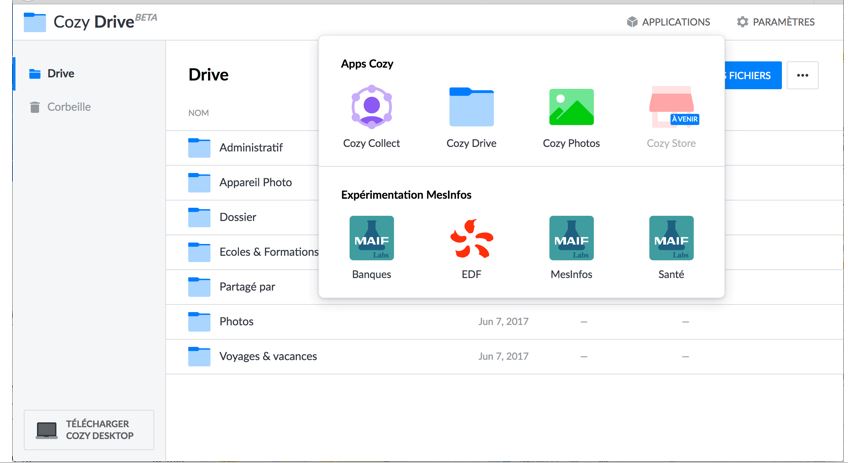Image resolution: width=848 pixels, height=463 pixels.
Task: Click the Cozy Store icon marked À venir
Action: click(673, 107)
